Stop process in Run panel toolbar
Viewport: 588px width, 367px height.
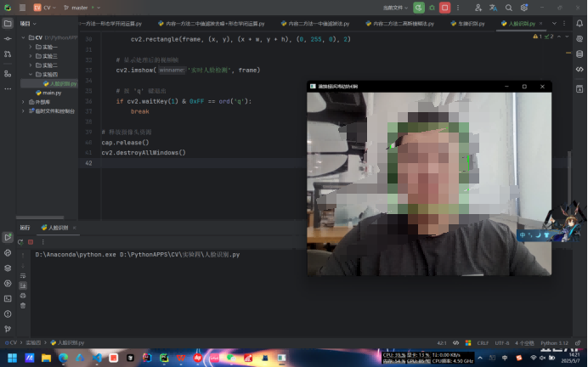click(31, 242)
